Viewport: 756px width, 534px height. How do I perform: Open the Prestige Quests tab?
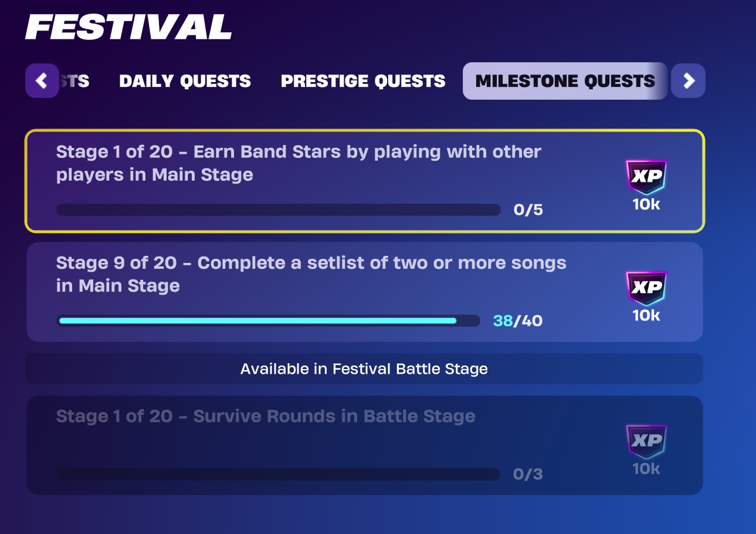[363, 81]
